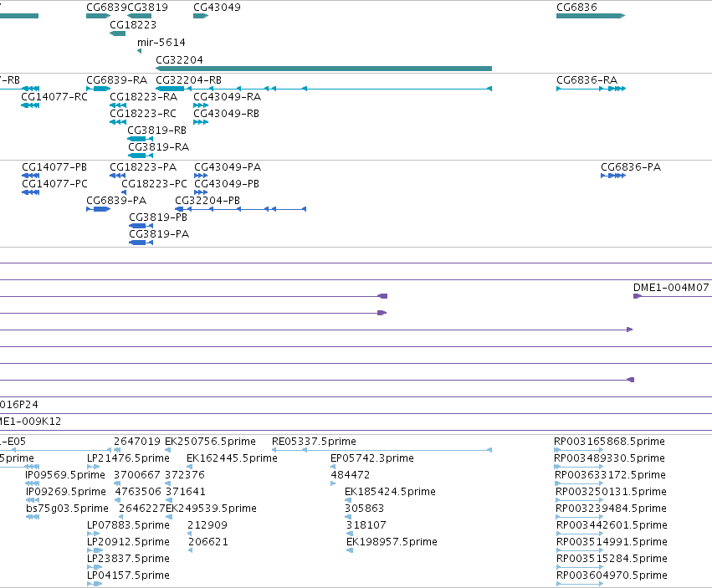Select transcript CG43049-RA

[228, 97]
